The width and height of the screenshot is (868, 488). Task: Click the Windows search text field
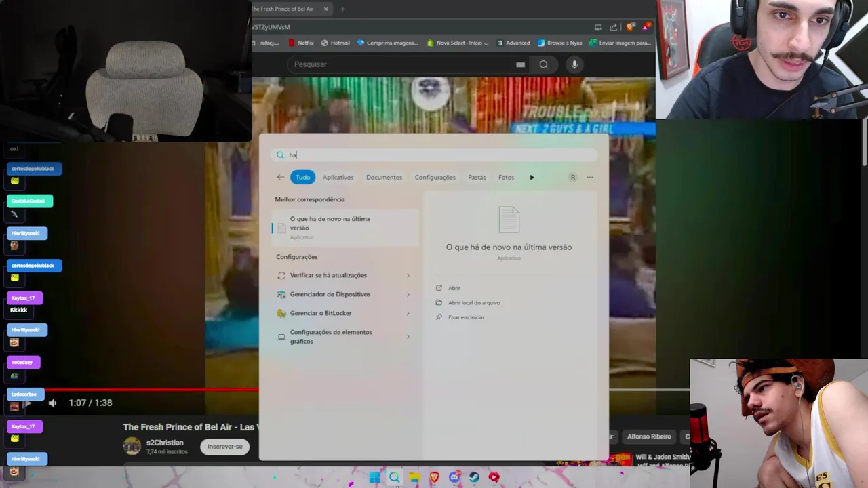click(x=434, y=155)
